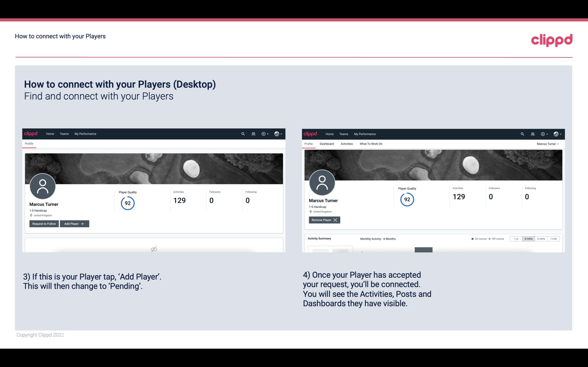588x367 pixels.
Task: Click the Clippd logo on right panel
Action: 310,133
